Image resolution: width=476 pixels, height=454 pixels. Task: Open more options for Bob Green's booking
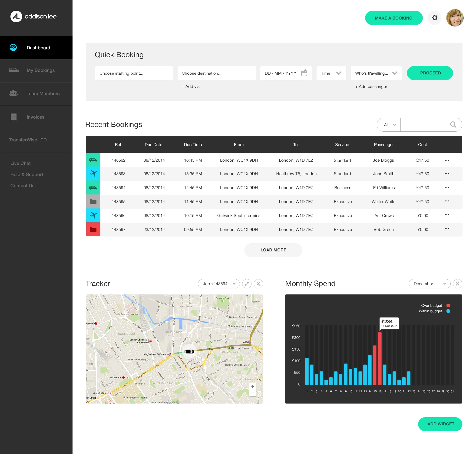tap(446, 229)
